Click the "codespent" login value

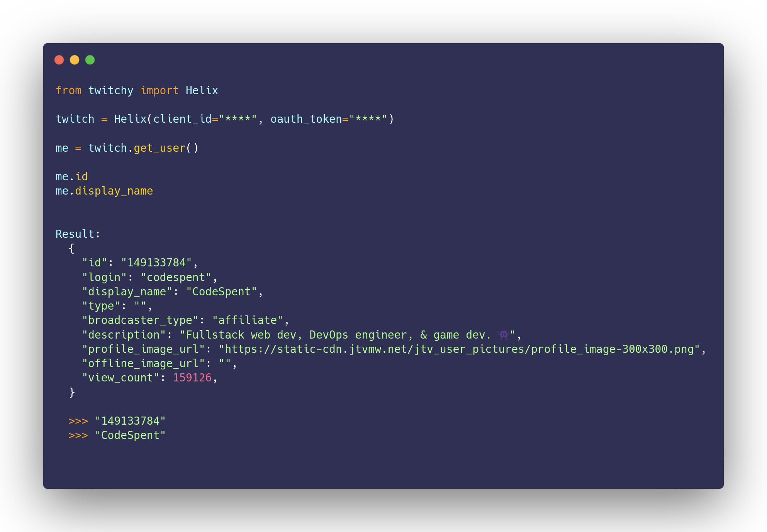tap(176, 278)
